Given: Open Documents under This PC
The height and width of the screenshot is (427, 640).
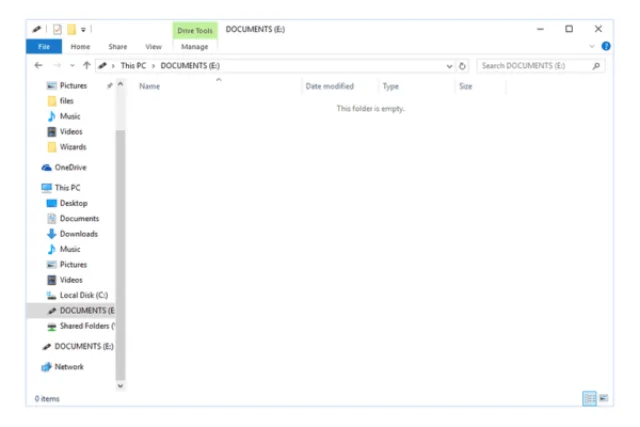Looking at the screenshot, I should point(79,218).
